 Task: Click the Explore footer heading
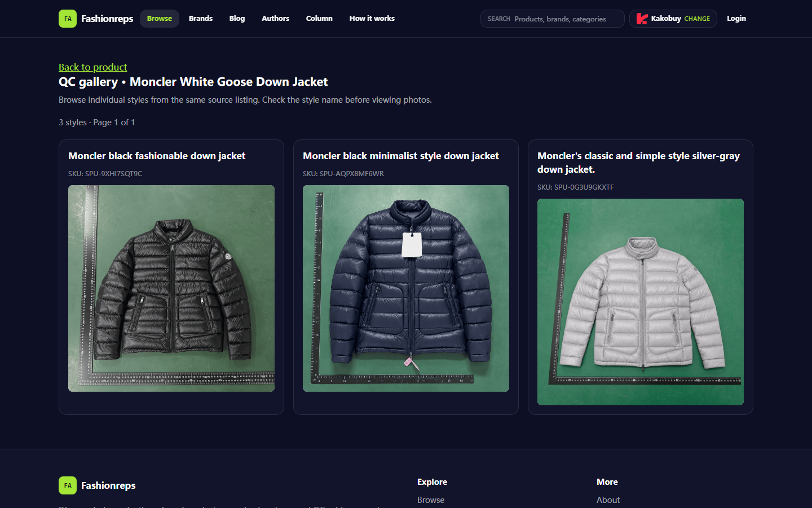click(x=432, y=482)
